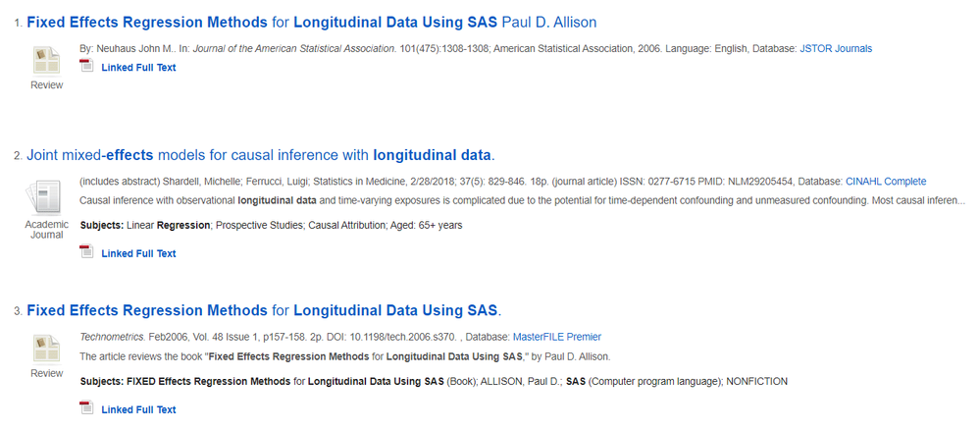
Task: Open the first result's Review document icon
Action: (x=46, y=61)
